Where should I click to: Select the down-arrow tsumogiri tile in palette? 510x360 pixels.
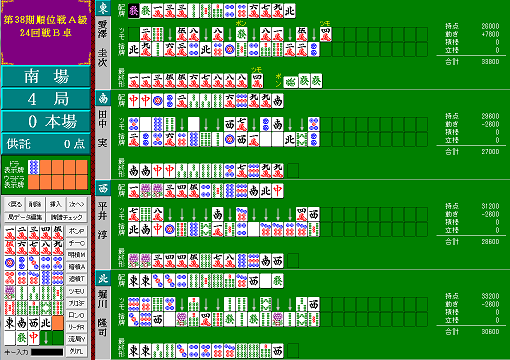46,338
